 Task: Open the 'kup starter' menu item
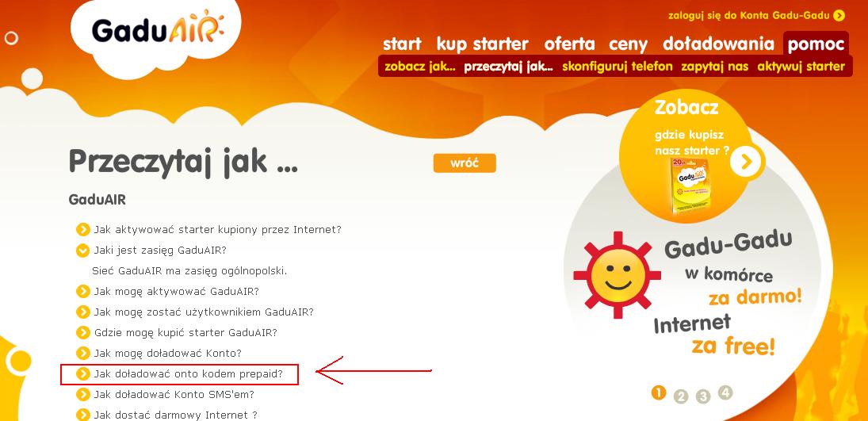482,44
